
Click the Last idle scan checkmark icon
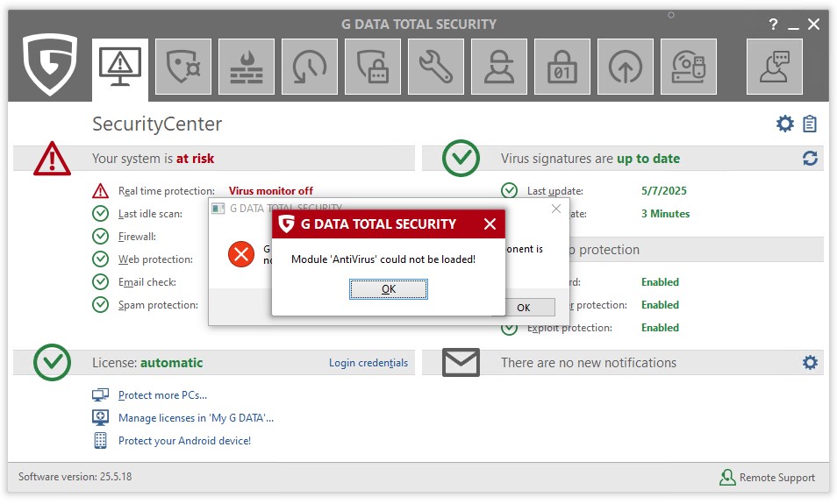tap(100, 213)
